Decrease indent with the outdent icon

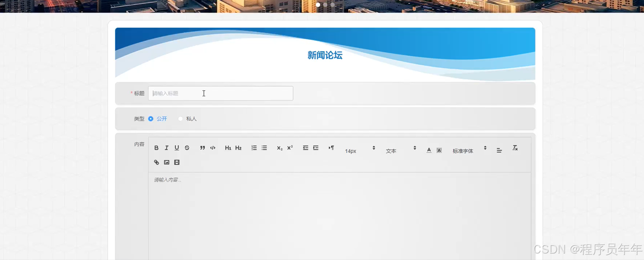point(305,148)
